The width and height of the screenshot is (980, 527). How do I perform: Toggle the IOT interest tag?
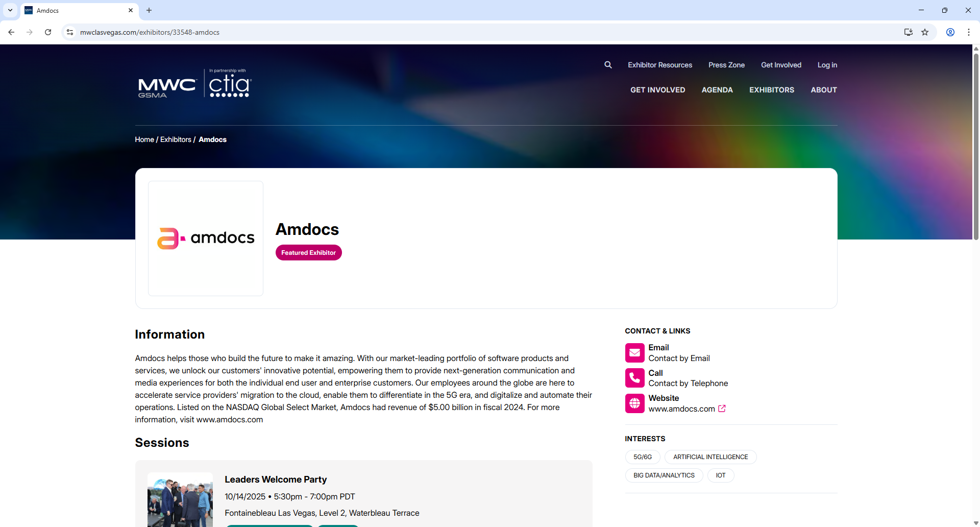point(721,475)
